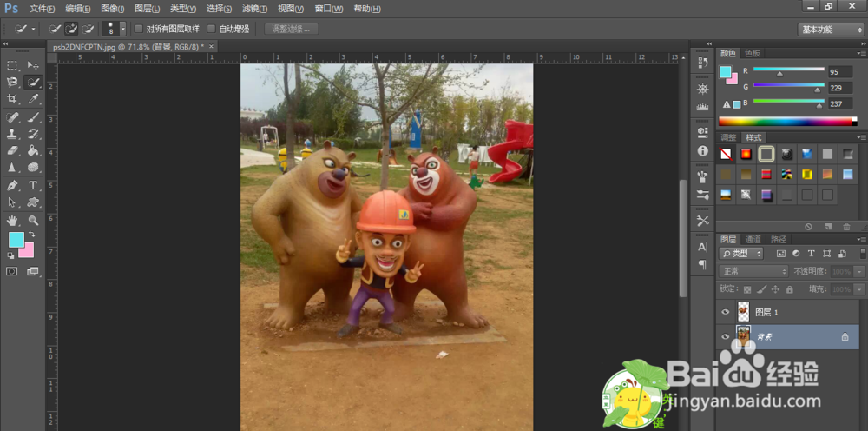Toggle lock transparent pixels

(747, 289)
